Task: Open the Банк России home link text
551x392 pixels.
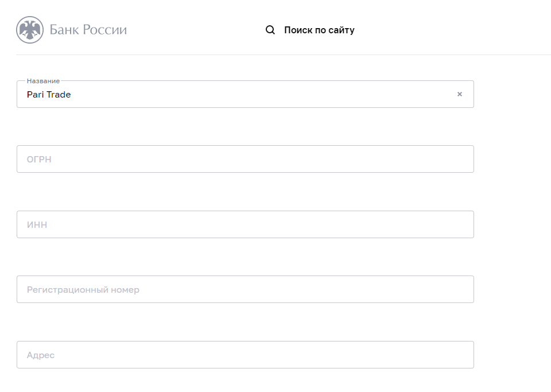Action: tap(88, 30)
